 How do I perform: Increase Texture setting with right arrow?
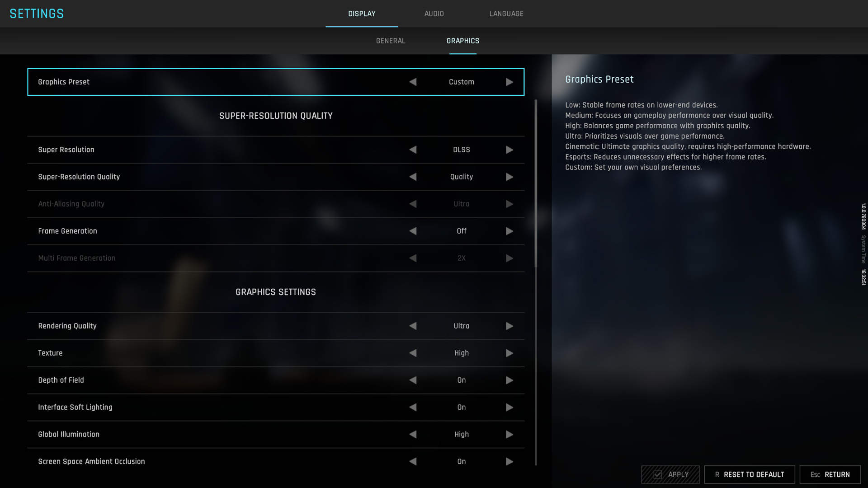[509, 353]
